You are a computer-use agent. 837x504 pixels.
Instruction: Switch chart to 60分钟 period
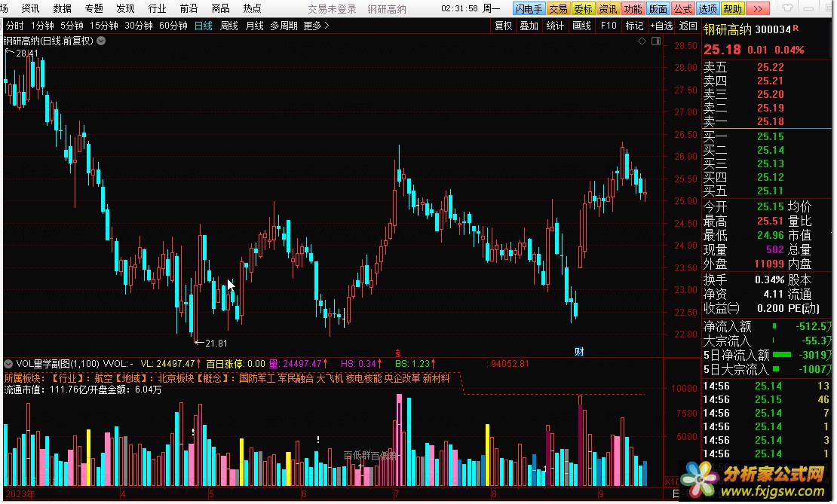click(x=173, y=26)
